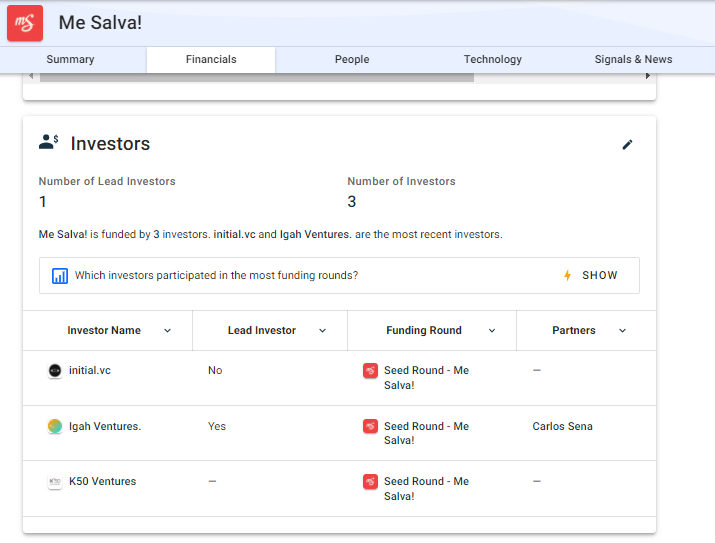The width and height of the screenshot is (715, 543).
Task: Click the Me Salva logo in Igah Ventures row
Action: (x=370, y=426)
